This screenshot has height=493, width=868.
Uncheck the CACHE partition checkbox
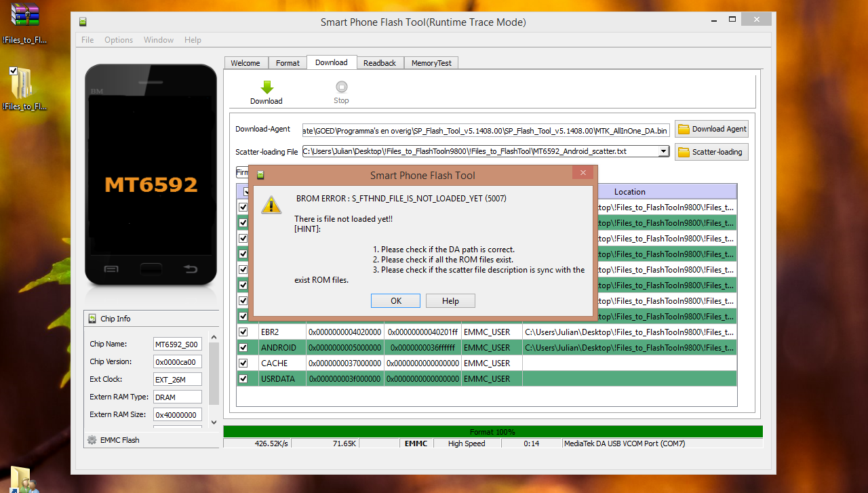(x=243, y=363)
